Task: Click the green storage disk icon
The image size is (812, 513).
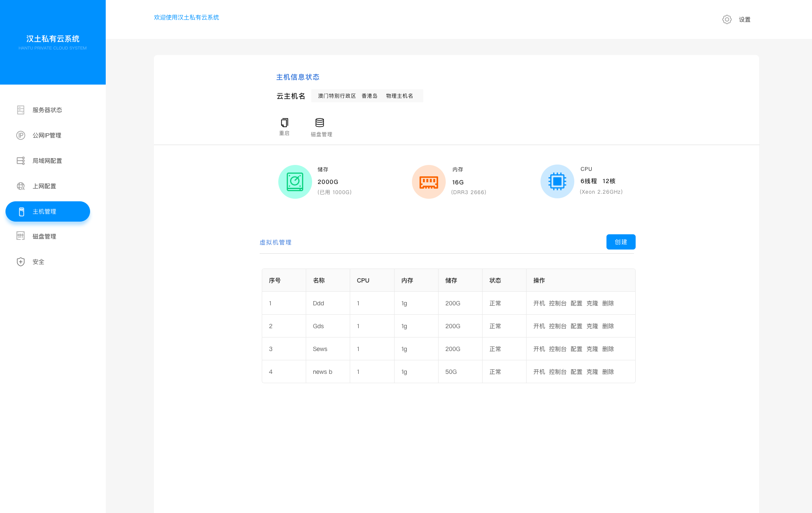Action: (x=295, y=182)
